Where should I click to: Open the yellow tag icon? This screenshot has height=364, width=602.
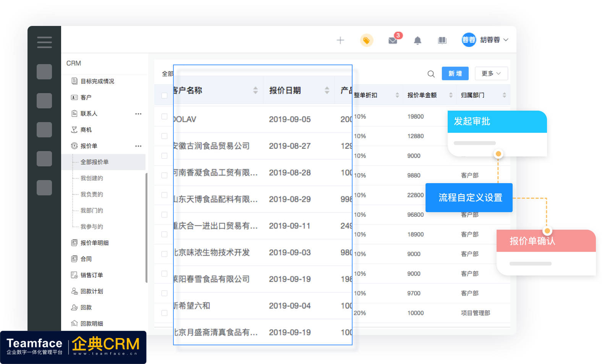coord(366,40)
